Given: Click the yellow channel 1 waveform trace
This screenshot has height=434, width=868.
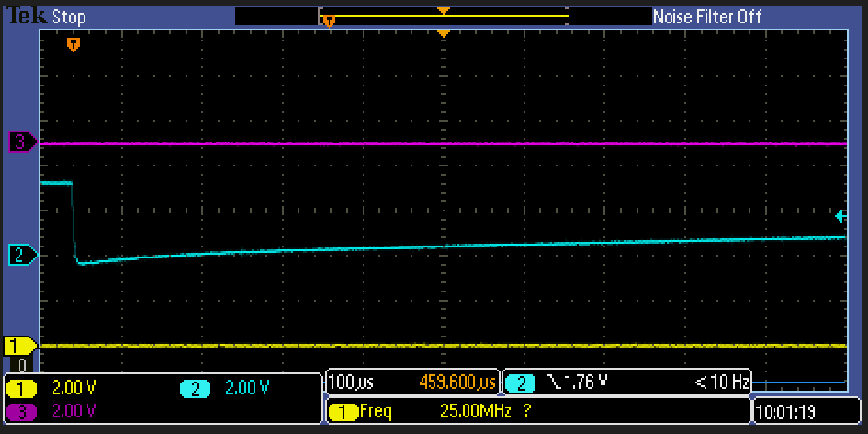Looking at the screenshot, I should pos(443,346).
